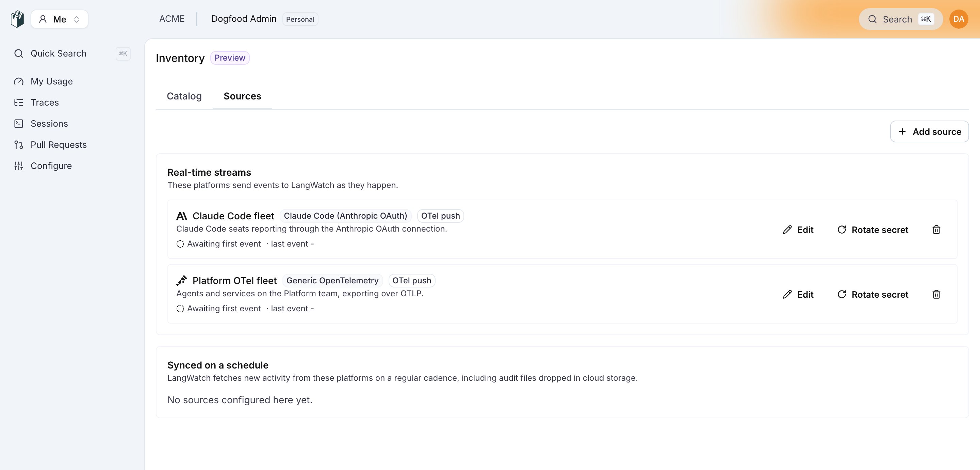Click the Quick Search magnifier icon
This screenshot has height=470, width=980.
coord(19,53)
